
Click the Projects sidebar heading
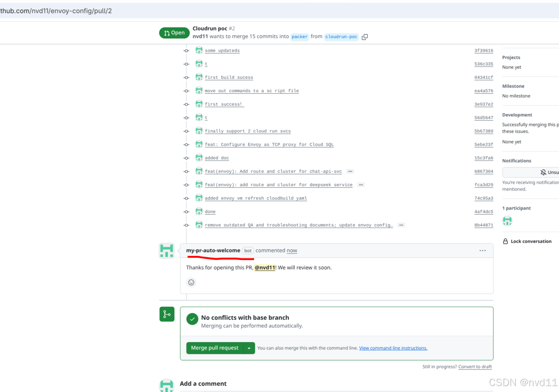511,57
